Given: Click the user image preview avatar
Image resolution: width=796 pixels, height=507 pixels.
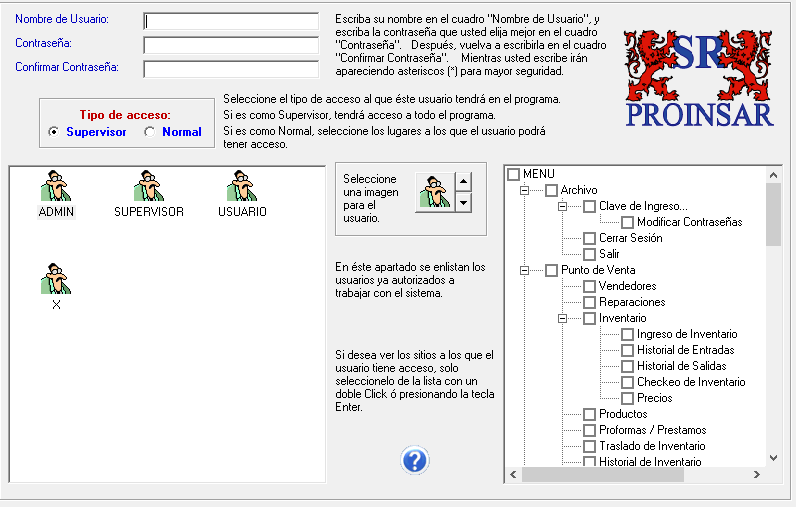Looking at the screenshot, I should point(434,192).
